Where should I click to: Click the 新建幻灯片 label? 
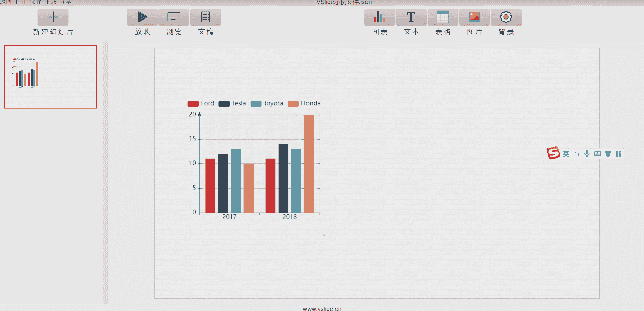tap(53, 32)
